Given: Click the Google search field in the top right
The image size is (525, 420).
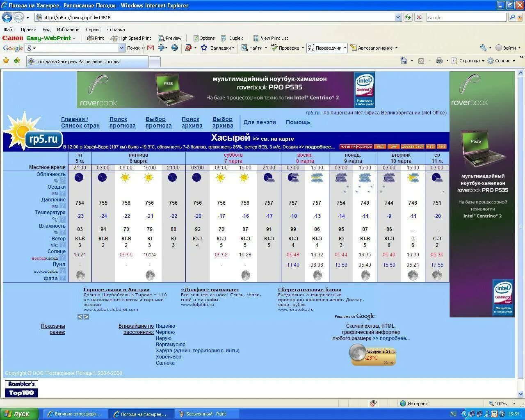Looking at the screenshot, I should tap(466, 17).
